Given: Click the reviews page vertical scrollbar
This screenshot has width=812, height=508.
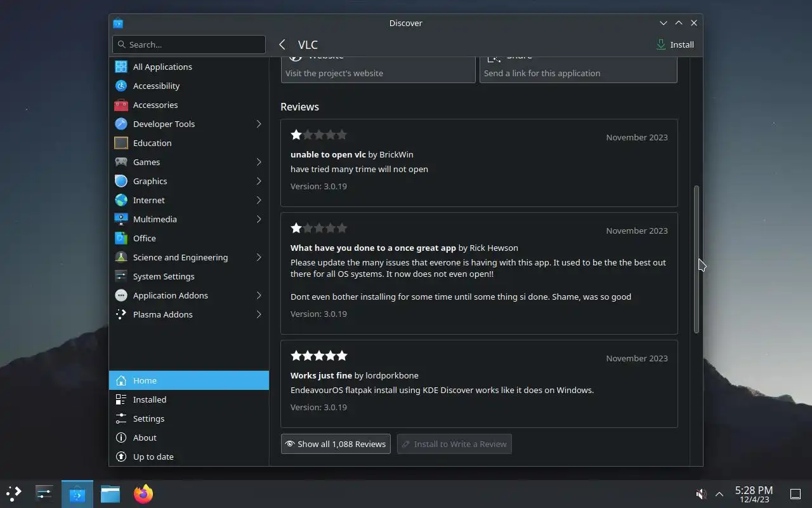Looking at the screenshot, I should coord(696,259).
